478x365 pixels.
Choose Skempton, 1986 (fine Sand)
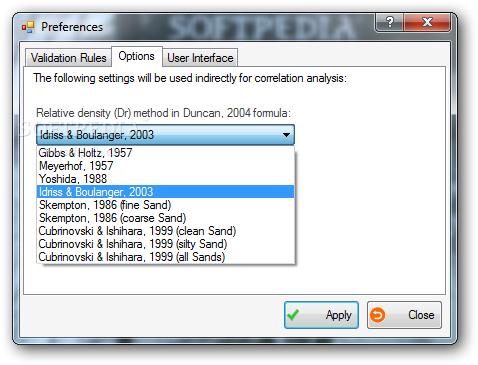pos(165,205)
